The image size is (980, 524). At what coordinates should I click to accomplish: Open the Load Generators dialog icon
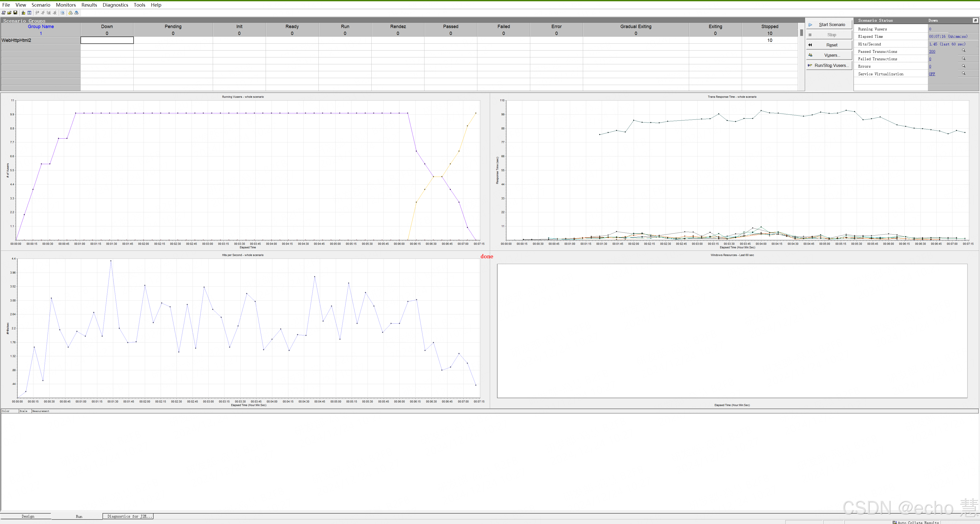click(x=23, y=13)
